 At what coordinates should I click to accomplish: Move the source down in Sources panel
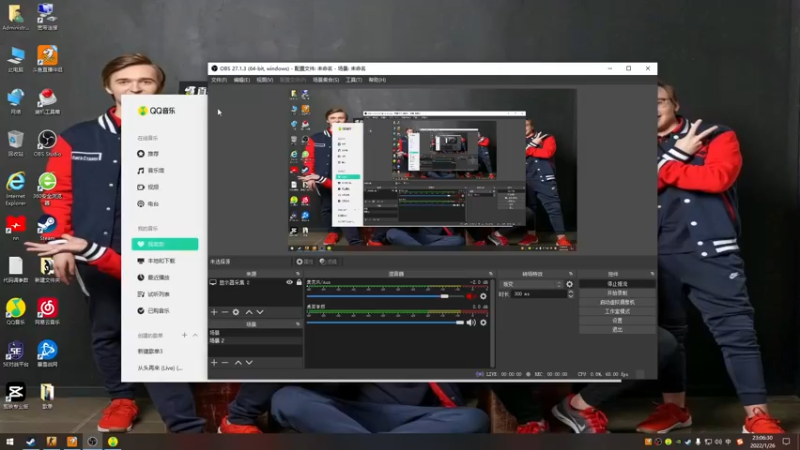point(260,312)
